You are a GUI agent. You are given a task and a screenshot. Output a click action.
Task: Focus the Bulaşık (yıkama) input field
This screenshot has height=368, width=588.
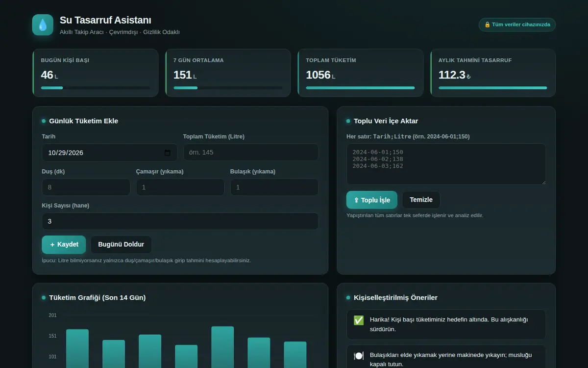(x=274, y=187)
